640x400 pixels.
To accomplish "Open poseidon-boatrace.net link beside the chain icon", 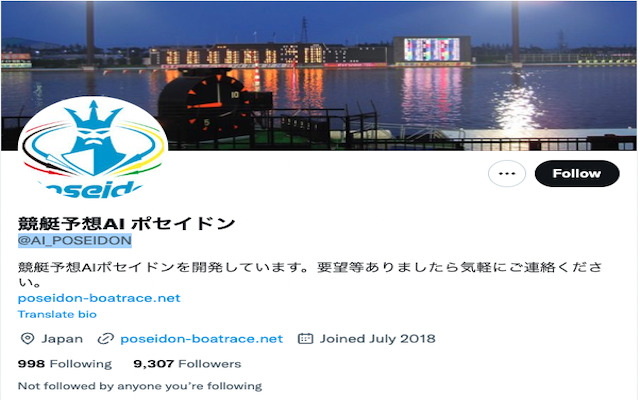I will click(x=202, y=339).
